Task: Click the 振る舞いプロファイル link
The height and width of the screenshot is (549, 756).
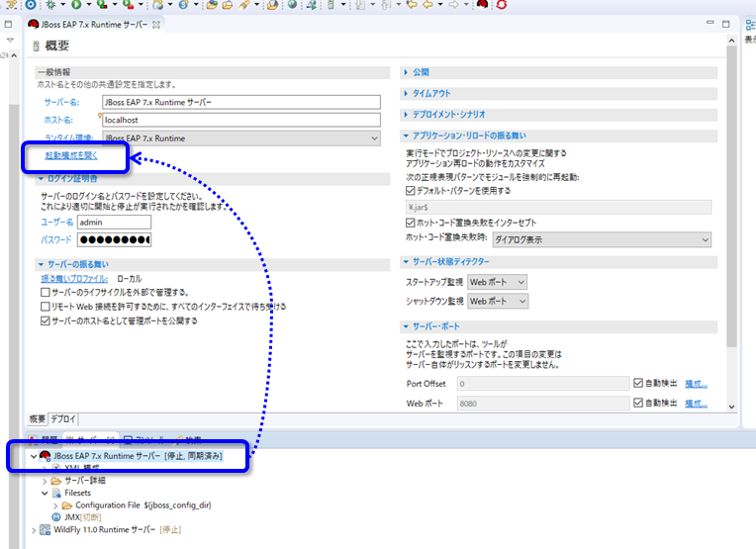Action: coord(74,279)
